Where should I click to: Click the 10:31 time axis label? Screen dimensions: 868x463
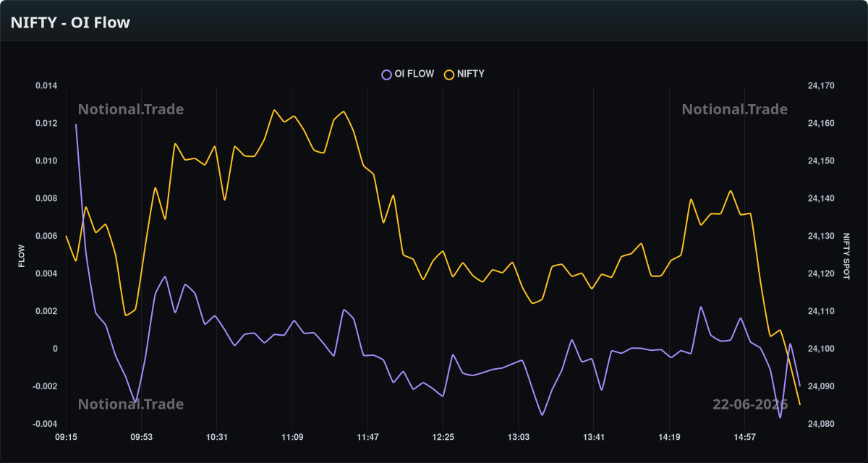click(216, 437)
